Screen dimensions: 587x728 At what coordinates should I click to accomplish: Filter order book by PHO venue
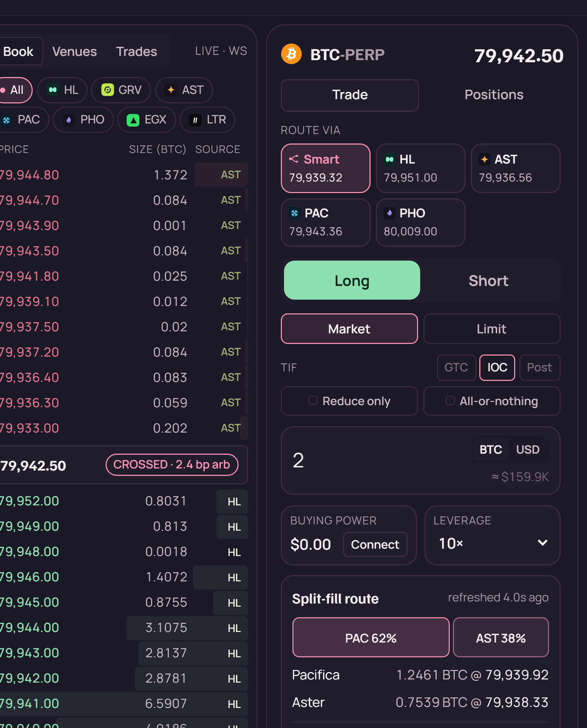[x=83, y=120]
